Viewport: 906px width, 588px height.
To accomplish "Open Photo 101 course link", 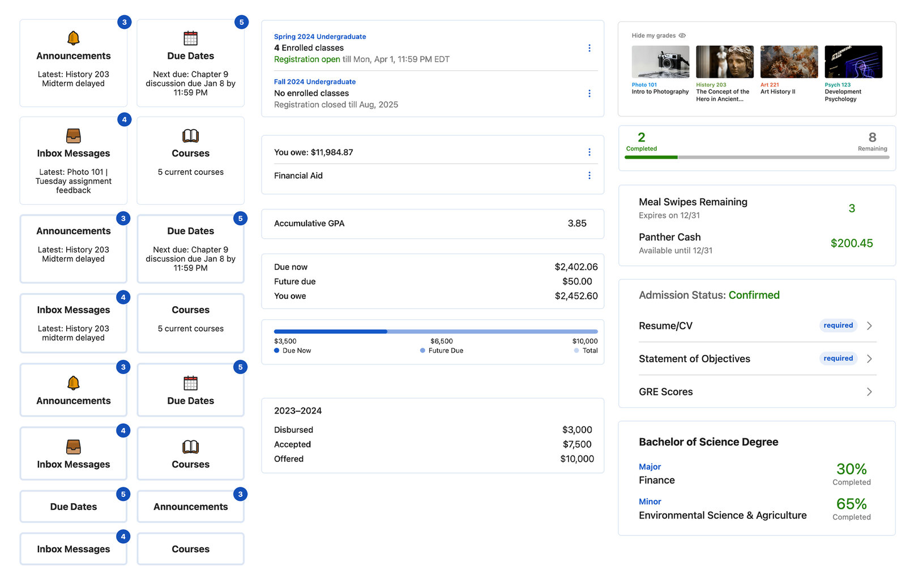I will point(644,85).
